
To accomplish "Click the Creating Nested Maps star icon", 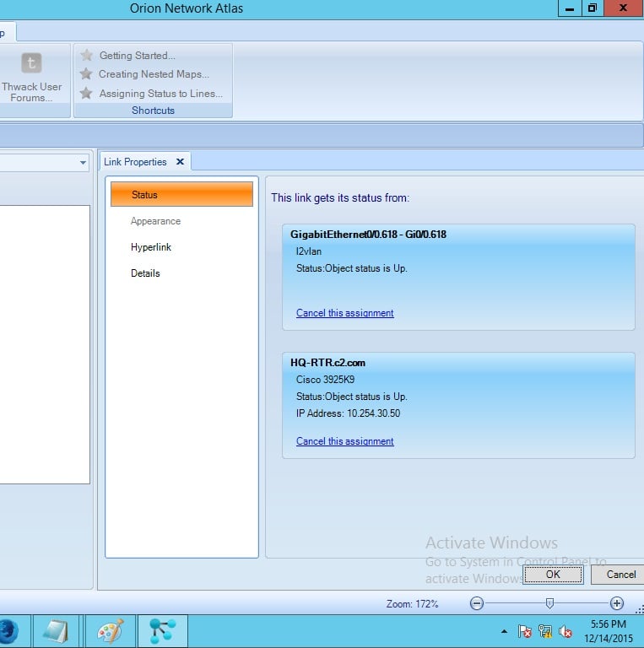I will [86, 74].
